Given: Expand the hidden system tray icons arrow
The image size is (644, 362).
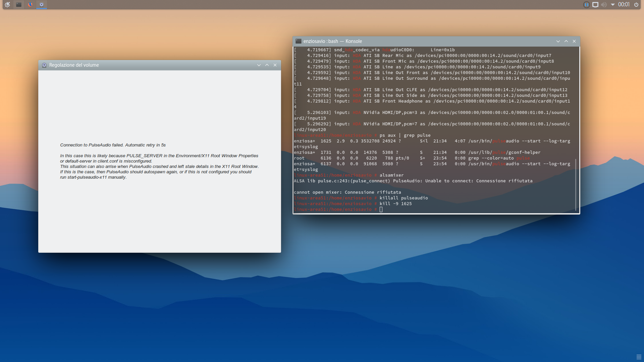Looking at the screenshot, I should [x=612, y=5].
